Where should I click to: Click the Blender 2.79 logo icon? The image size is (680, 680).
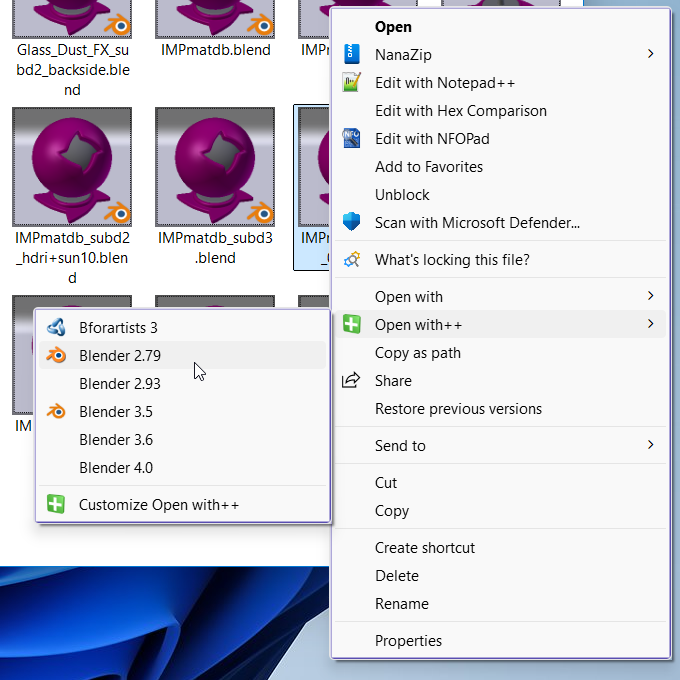pos(57,355)
